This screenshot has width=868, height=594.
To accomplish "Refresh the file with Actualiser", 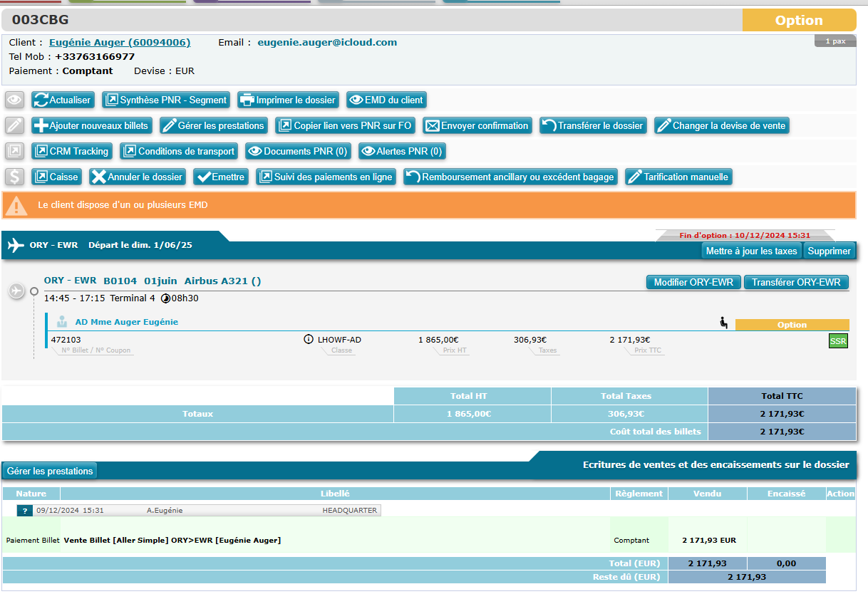I will click(63, 100).
